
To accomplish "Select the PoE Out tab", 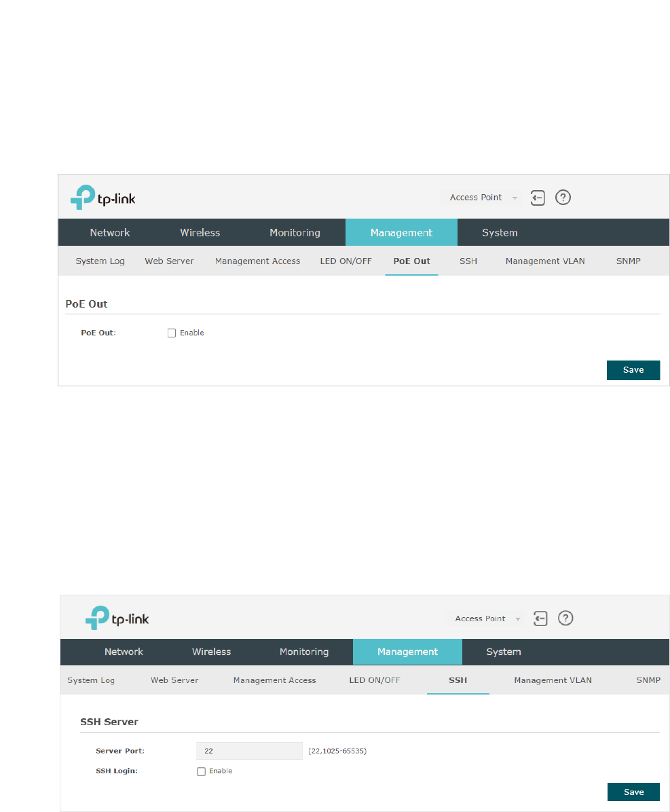I will pos(411,261).
